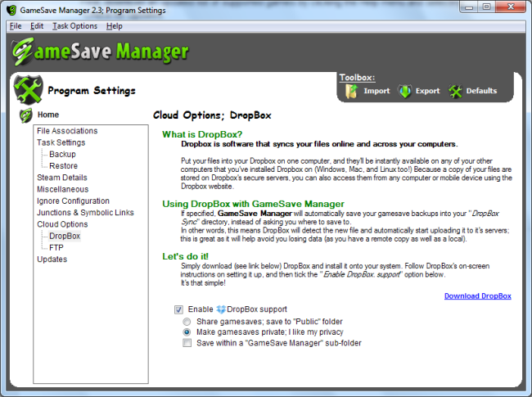Image resolution: width=532 pixels, height=397 pixels.
Task: Click 'Using DropBox with GameSave Manager' heading
Action: point(253,204)
